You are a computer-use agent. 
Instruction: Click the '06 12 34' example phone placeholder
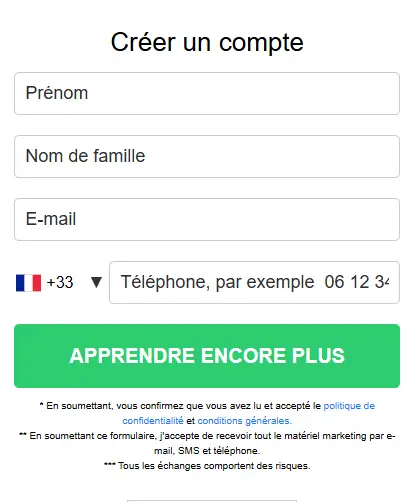(x=357, y=282)
